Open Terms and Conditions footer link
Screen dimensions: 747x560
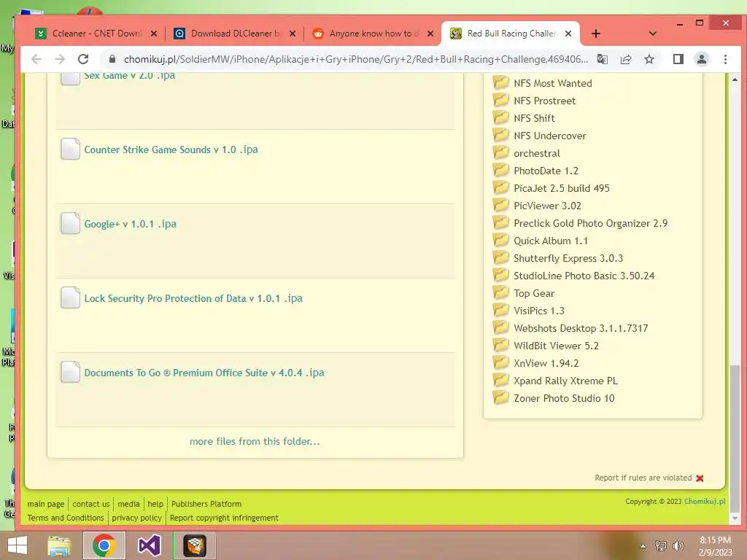[x=65, y=518]
